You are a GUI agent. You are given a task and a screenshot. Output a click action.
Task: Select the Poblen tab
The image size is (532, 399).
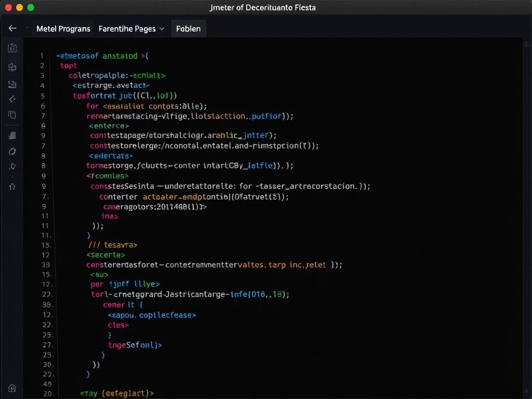pyautogui.click(x=189, y=29)
